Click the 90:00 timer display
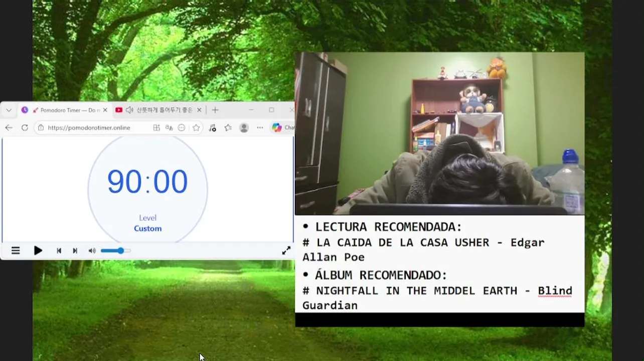Screen dimensions: 644x361 [x=147, y=182]
